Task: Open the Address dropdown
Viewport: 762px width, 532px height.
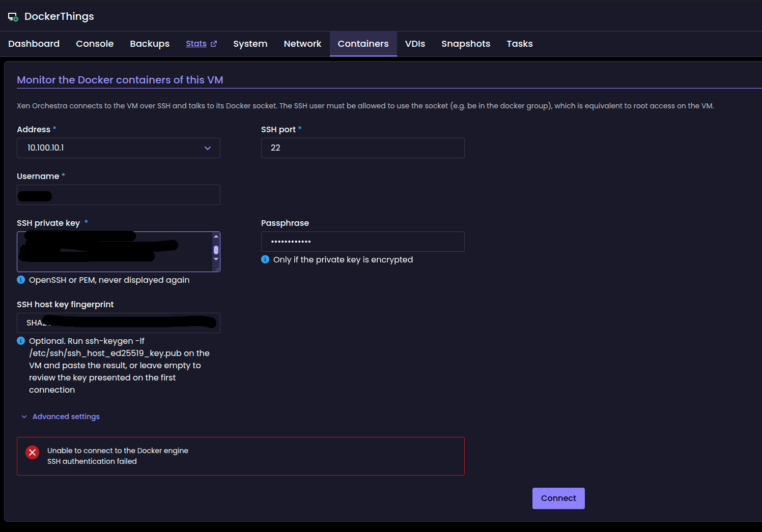Action: tap(119, 148)
